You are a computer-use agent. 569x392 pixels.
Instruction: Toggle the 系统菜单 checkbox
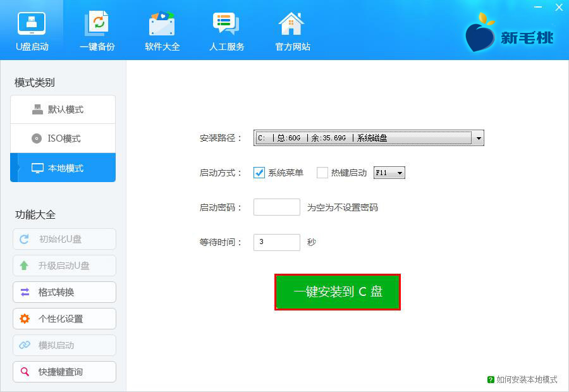(259, 173)
